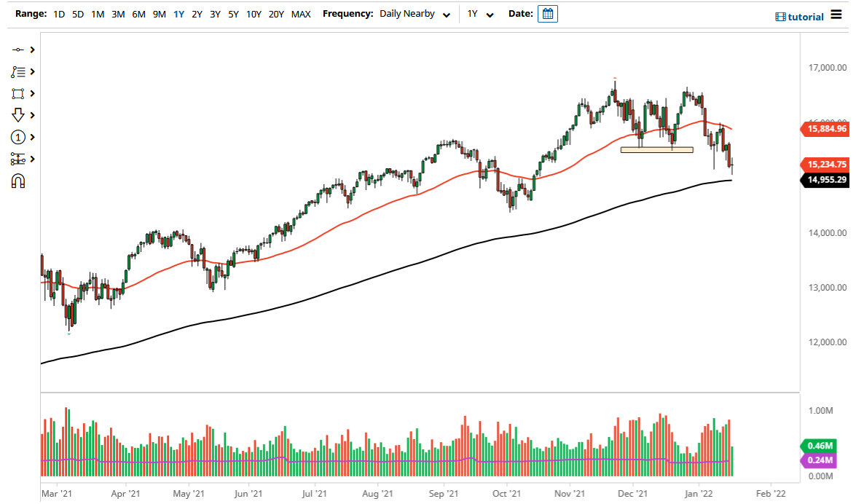Expand the 1Y range dropdown
Screen dimensions: 856x504
click(490, 13)
